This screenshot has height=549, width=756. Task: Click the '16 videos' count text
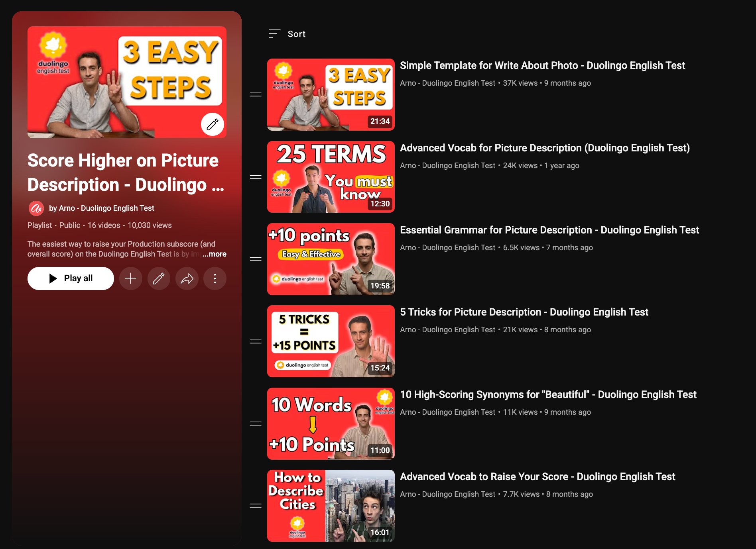point(104,225)
